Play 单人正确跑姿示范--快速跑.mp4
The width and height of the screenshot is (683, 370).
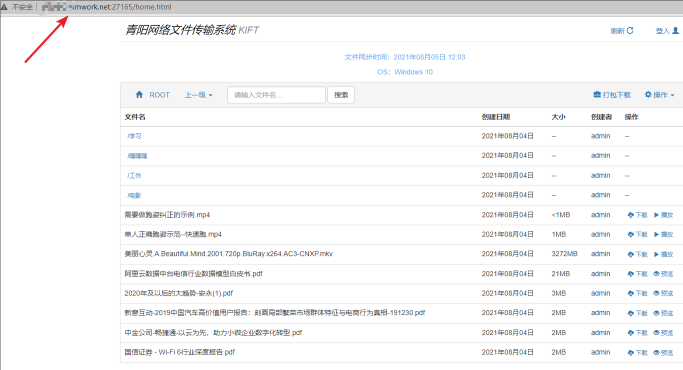pos(663,234)
